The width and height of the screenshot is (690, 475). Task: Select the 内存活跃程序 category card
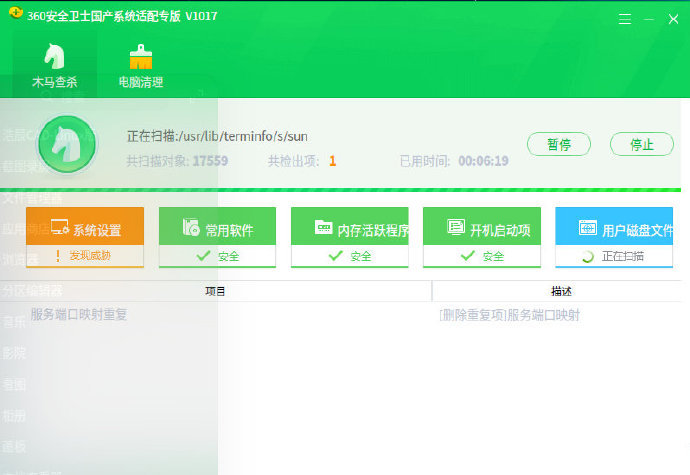[350, 237]
